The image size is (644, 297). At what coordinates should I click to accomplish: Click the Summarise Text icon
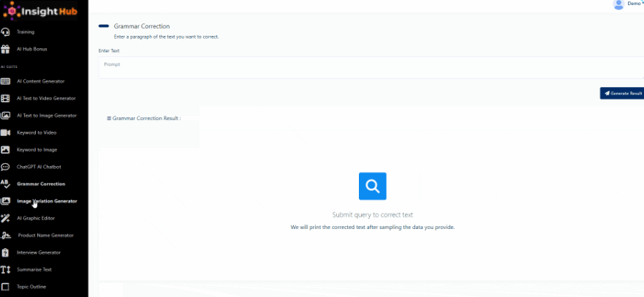pos(5,269)
